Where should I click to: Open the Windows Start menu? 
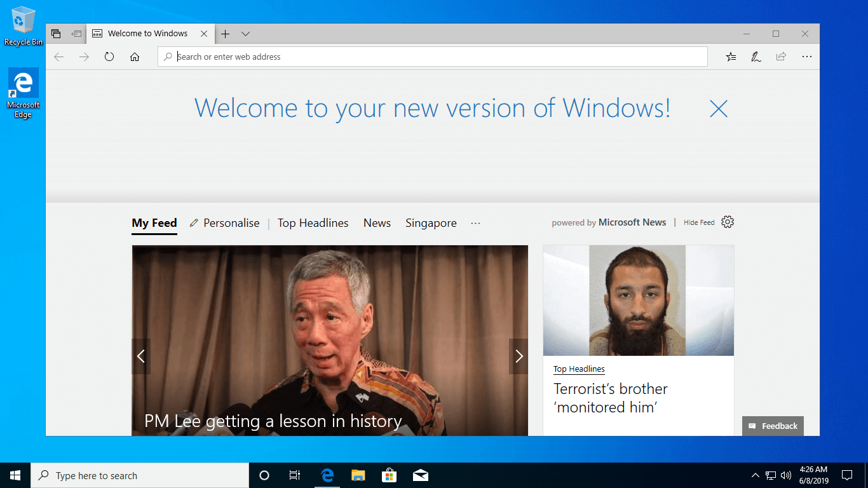[15, 475]
